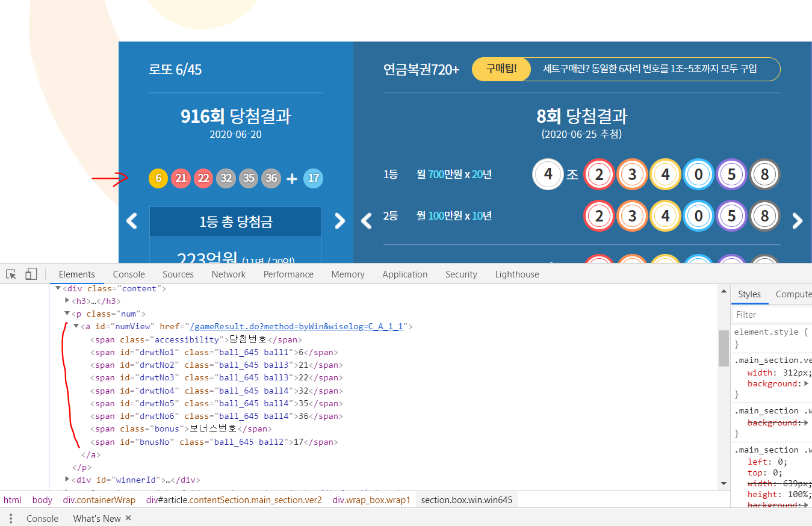This screenshot has width=812, height=526.
Task: Expand the div id="winnerId" node
Action: [67, 480]
